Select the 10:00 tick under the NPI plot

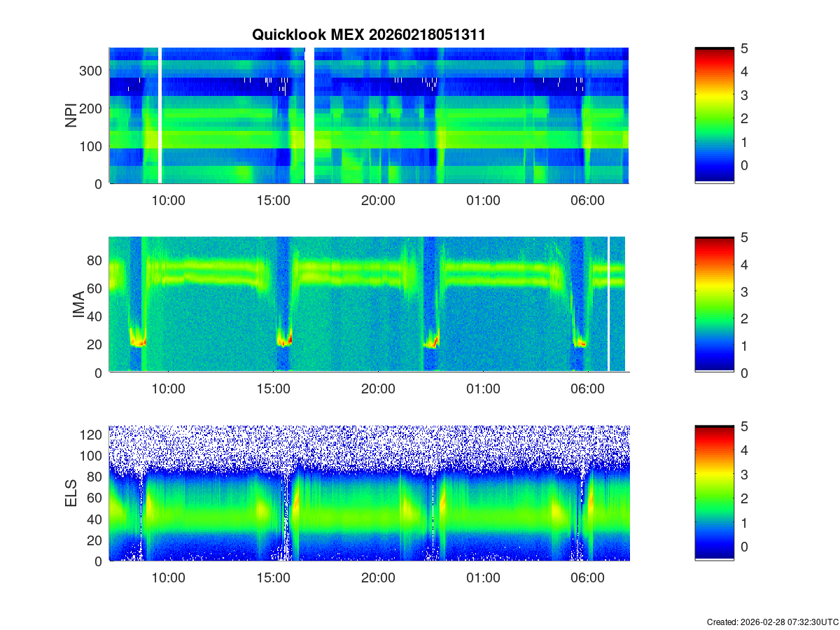[169, 200]
